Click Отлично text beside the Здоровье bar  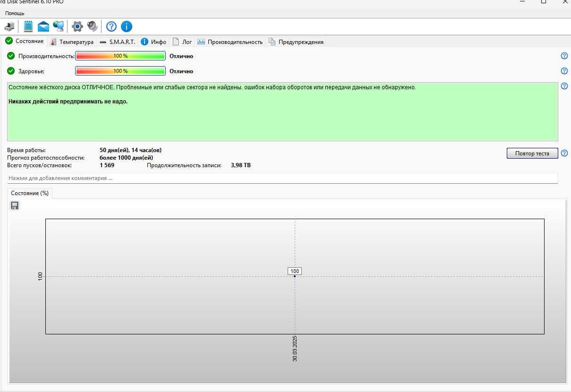(181, 71)
